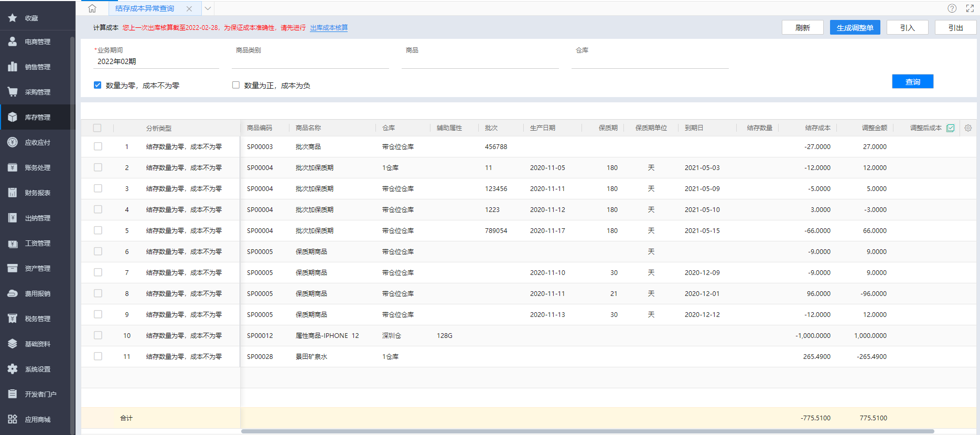This screenshot has width=980, height=435.
Task: Select row 5 checkbox batch 789054
Action: coord(98,230)
